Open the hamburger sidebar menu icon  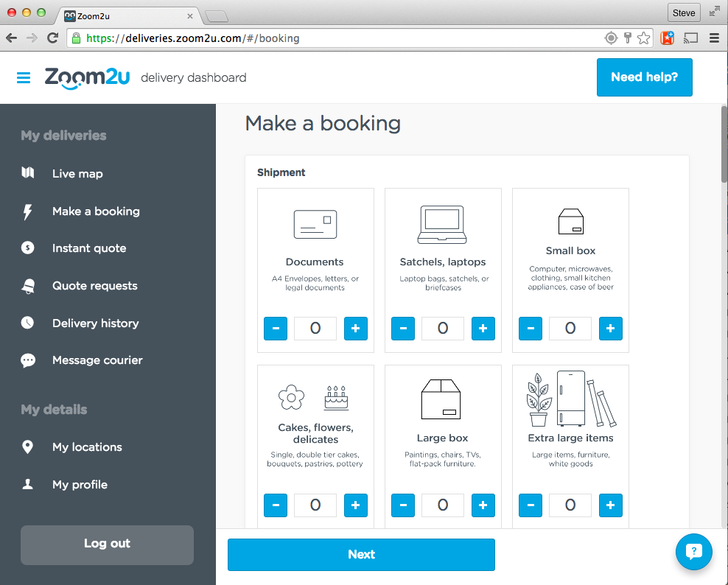click(x=24, y=77)
